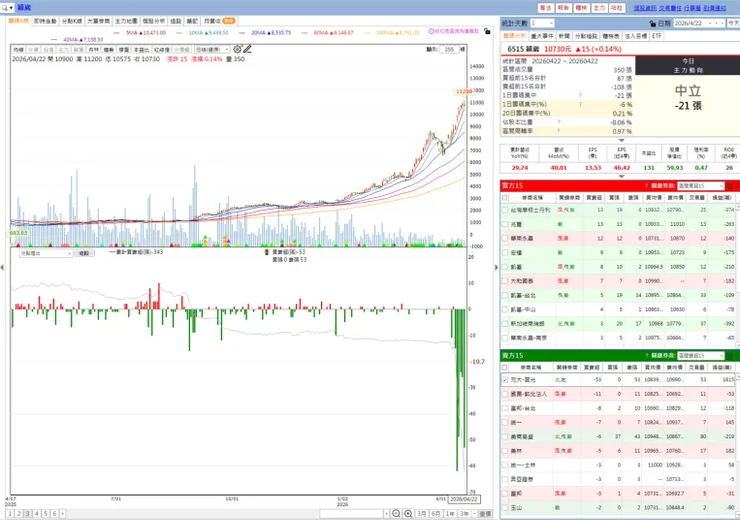740x520 pixels.
Task: Go to chart page 3
Action: pos(28,513)
